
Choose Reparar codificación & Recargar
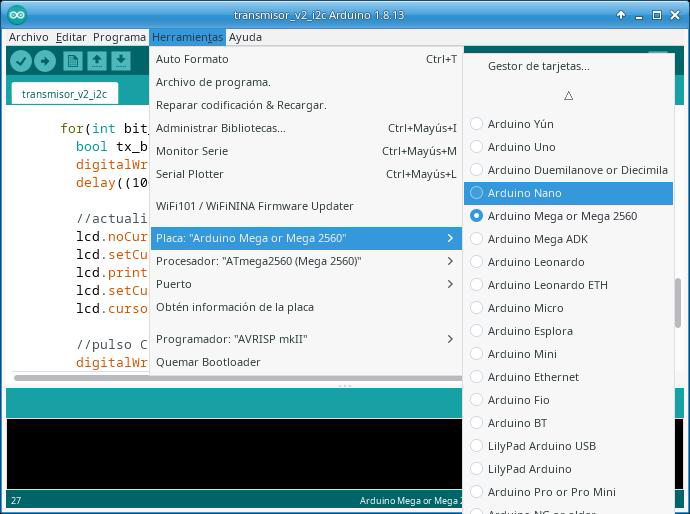click(306, 105)
